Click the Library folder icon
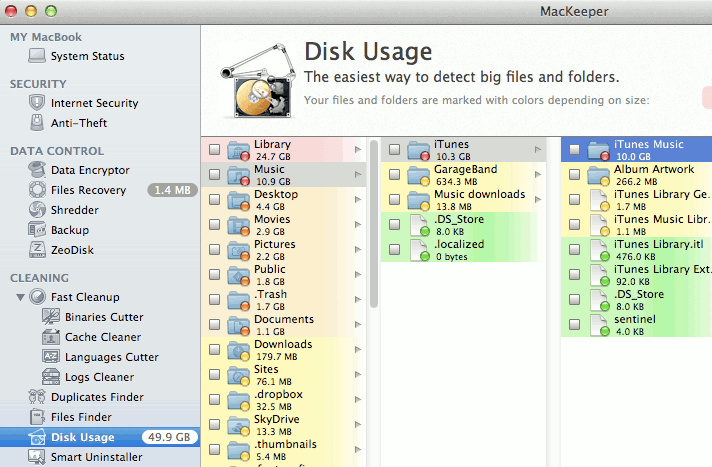Viewport: 712px width, 467px height. 238,150
